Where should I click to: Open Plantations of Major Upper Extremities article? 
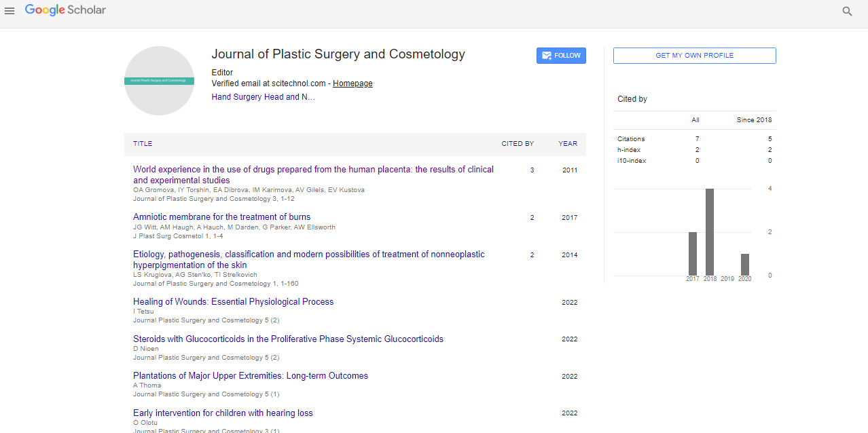tap(251, 376)
